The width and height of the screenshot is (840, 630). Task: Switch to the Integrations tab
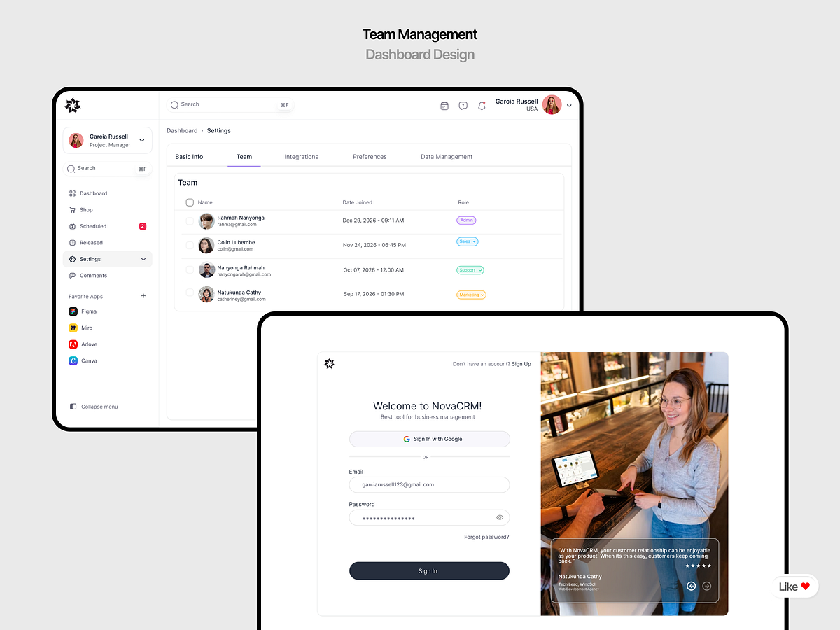pos(301,156)
